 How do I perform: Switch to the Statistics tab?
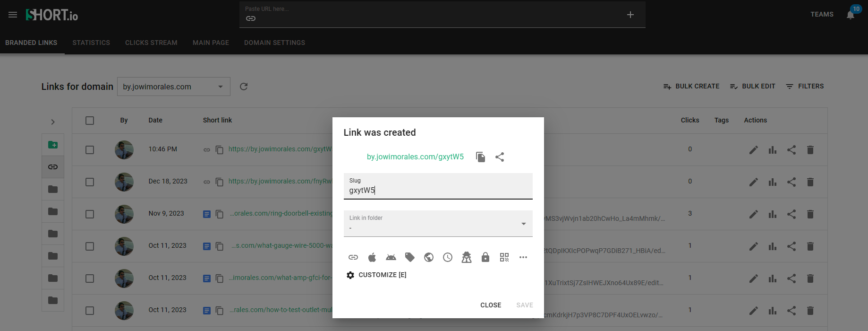91,43
